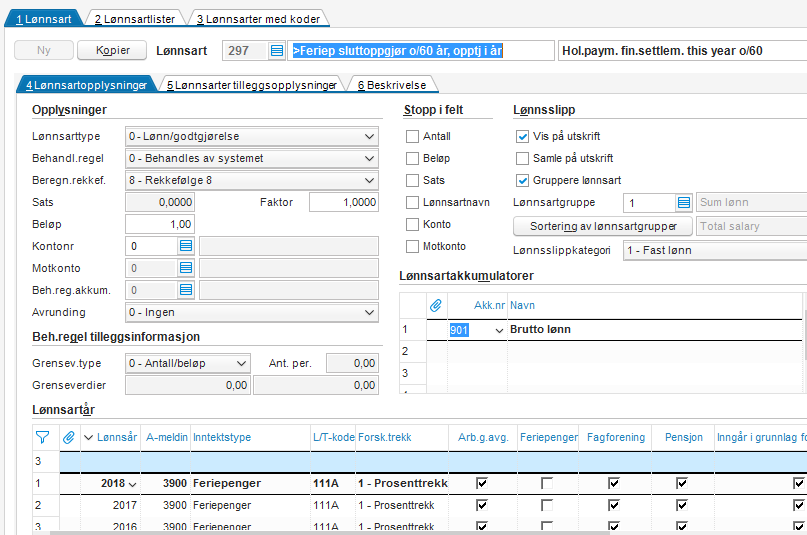Open lookup list beside Lønnsart number 297
807x535 pixels.
[277, 51]
